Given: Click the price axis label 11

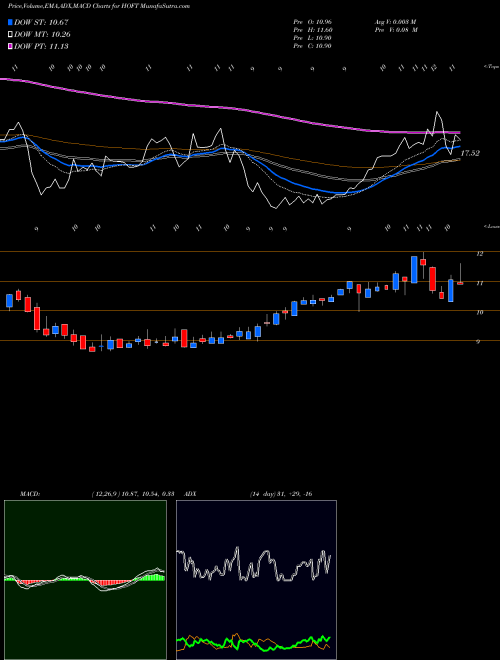Looking at the screenshot, I should [479, 284].
